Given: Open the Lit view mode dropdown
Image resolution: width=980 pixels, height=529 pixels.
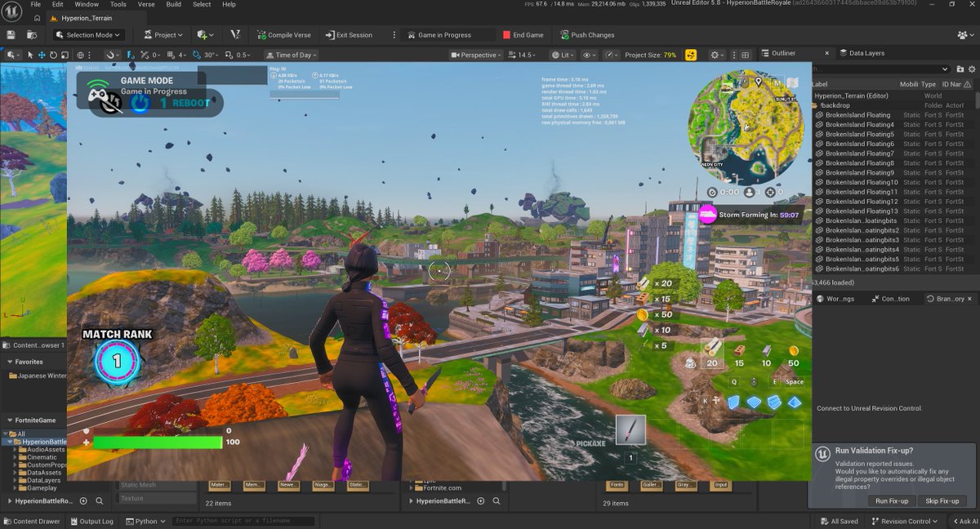Looking at the screenshot, I should point(562,55).
